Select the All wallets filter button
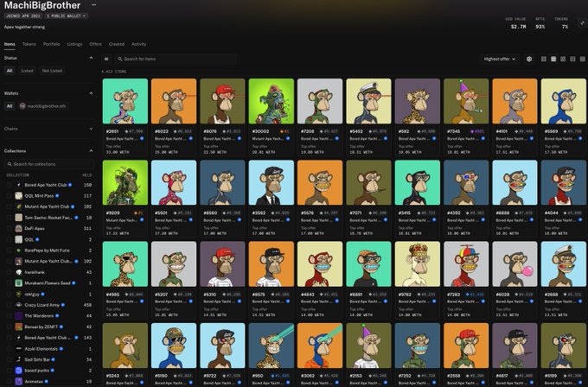The width and height of the screenshot is (588, 387). click(10, 106)
